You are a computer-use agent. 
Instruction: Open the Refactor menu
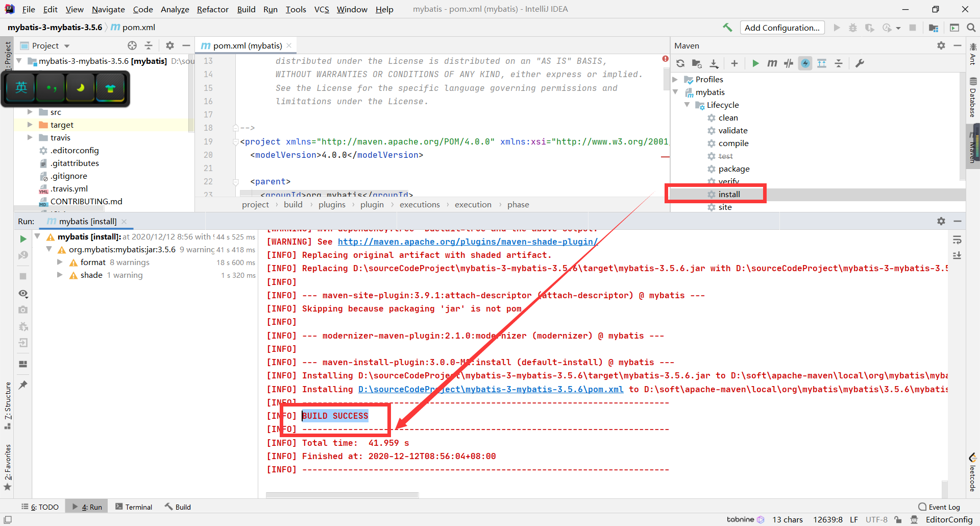[x=212, y=9]
